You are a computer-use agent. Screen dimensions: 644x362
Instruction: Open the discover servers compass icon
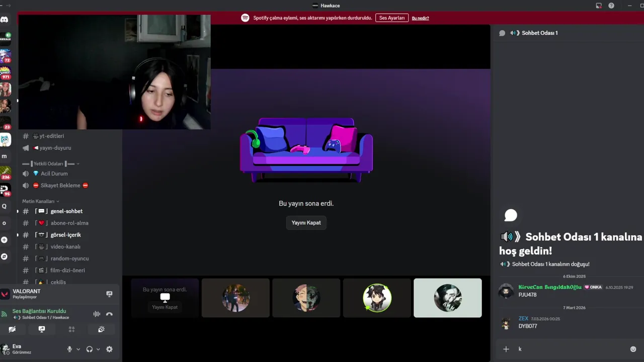pyautogui.click(x=5, y=256)
